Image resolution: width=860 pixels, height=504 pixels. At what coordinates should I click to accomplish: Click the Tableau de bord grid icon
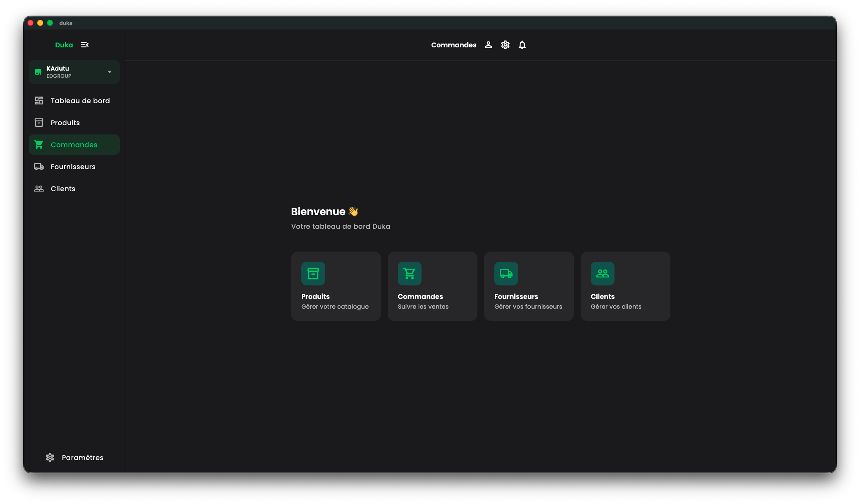pyautogui.click(x=39, y=101)
